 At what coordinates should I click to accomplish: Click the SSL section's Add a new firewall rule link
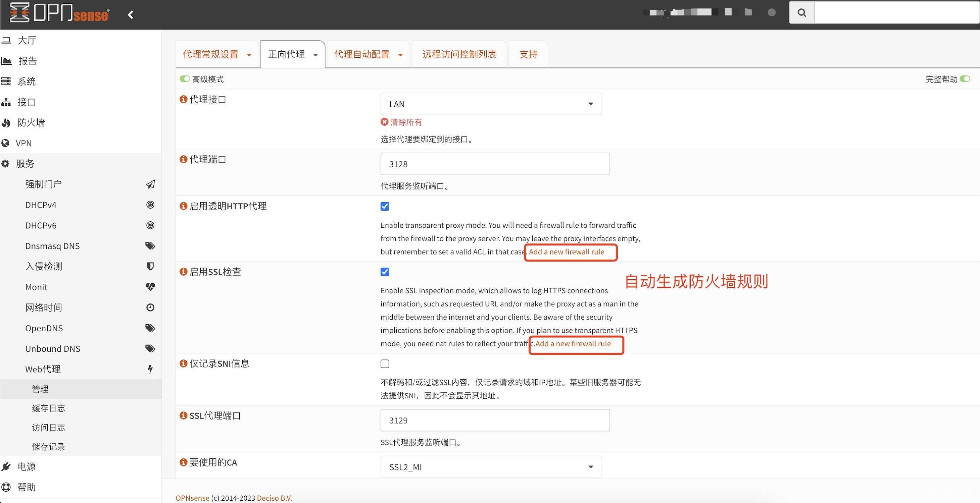[x=573, y=344]
